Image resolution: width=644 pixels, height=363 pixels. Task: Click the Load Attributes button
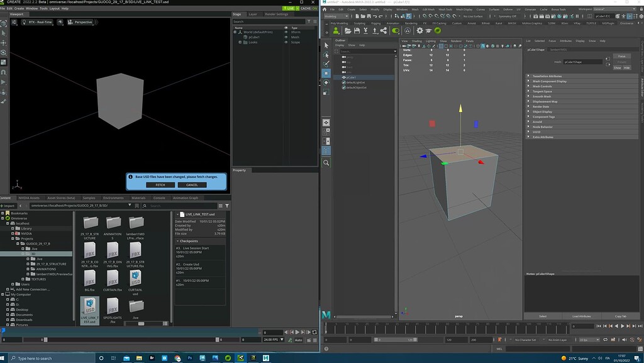(580, 316)
